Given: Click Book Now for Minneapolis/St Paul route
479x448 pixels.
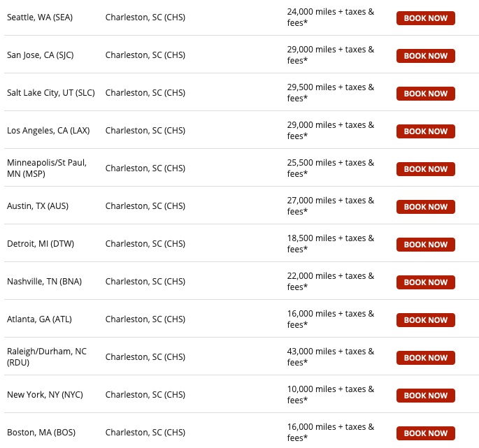Looking at the screenshot, I should click(x=425, y=169).
